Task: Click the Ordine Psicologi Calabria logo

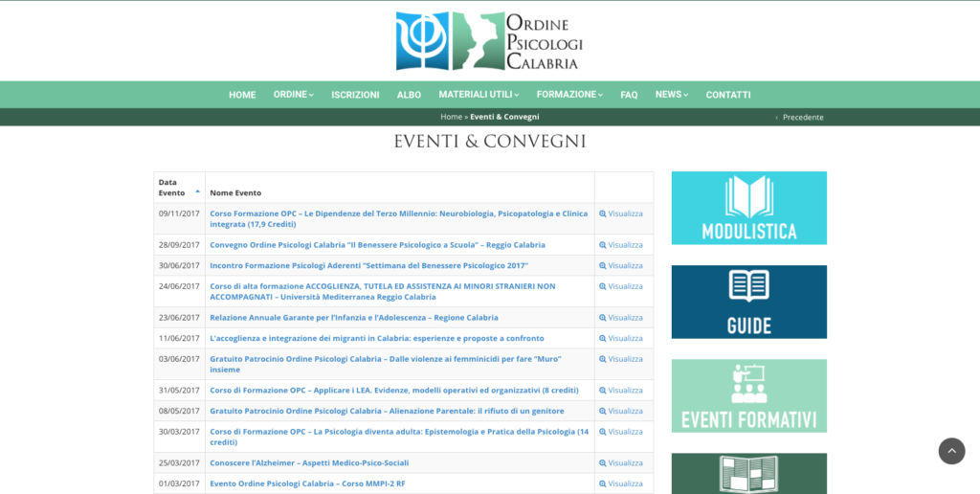Action: pos(489,41)
